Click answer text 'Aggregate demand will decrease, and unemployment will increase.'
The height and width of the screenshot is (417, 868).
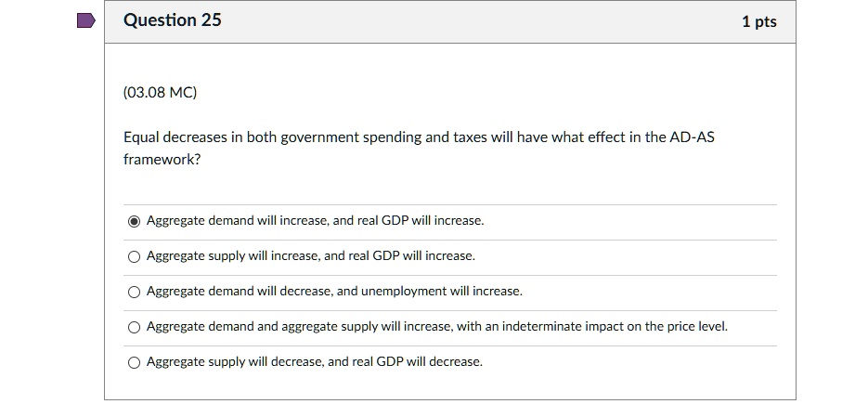[x=334, y=292]
